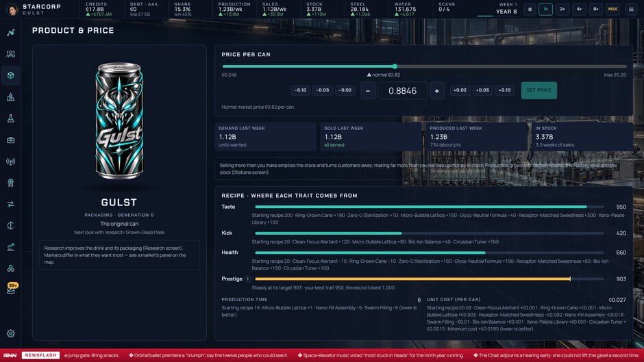Open the award ribbon sidebar icon
Viewport: 644px width, 362px height.
tap(11, 183)
